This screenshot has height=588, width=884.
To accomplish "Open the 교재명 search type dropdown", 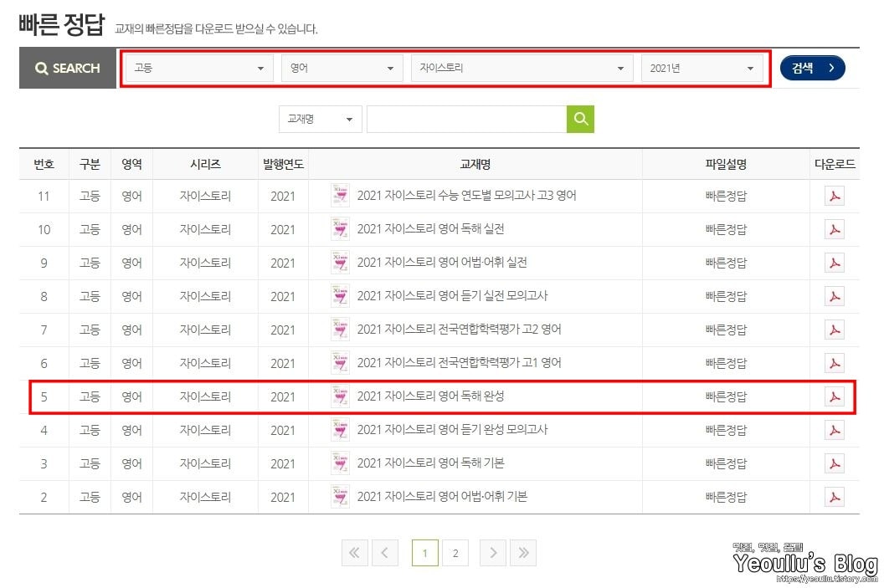I will [321, 119].
